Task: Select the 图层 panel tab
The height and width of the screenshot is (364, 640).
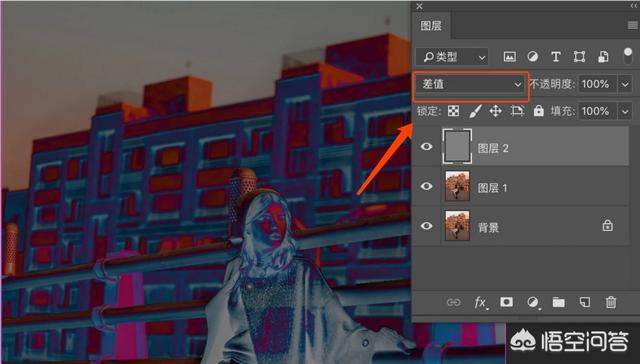Action: (431, 26)
